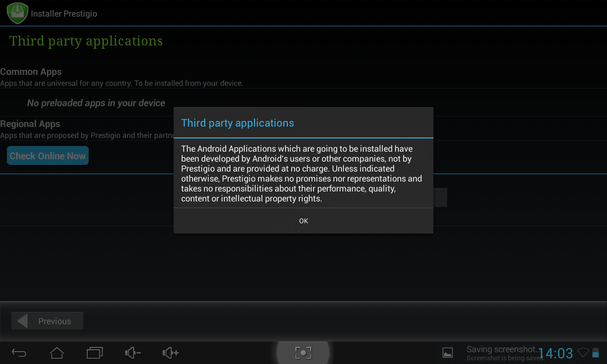Tap the disclaimer paragraph in the dialog

302,173
